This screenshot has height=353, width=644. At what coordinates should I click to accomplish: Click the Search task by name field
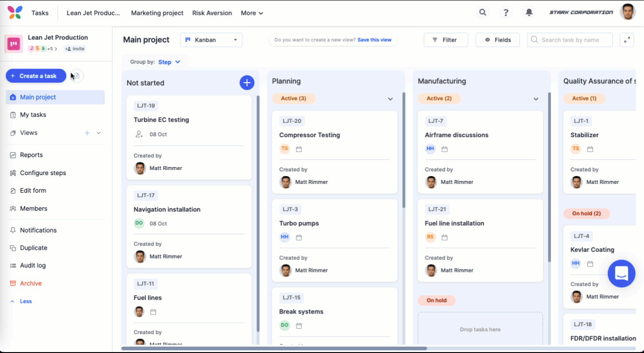(x=570, y=40)
